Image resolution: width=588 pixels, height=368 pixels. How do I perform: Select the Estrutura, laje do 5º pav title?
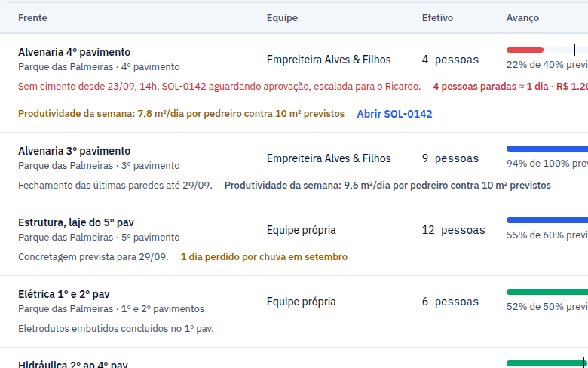tap(76, 222)
